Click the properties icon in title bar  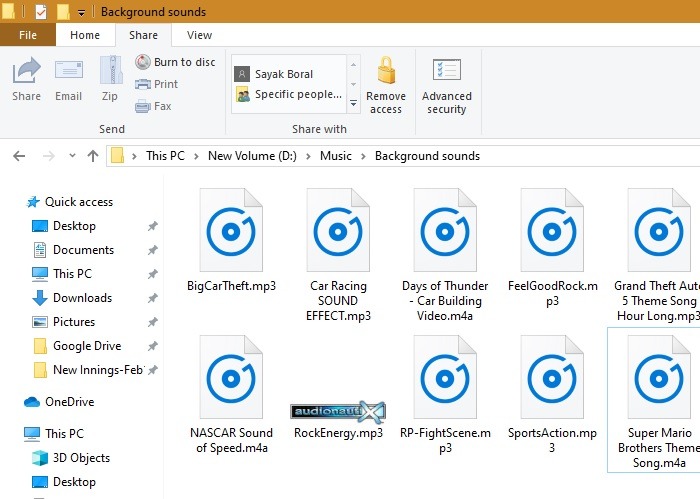point(41,12)
